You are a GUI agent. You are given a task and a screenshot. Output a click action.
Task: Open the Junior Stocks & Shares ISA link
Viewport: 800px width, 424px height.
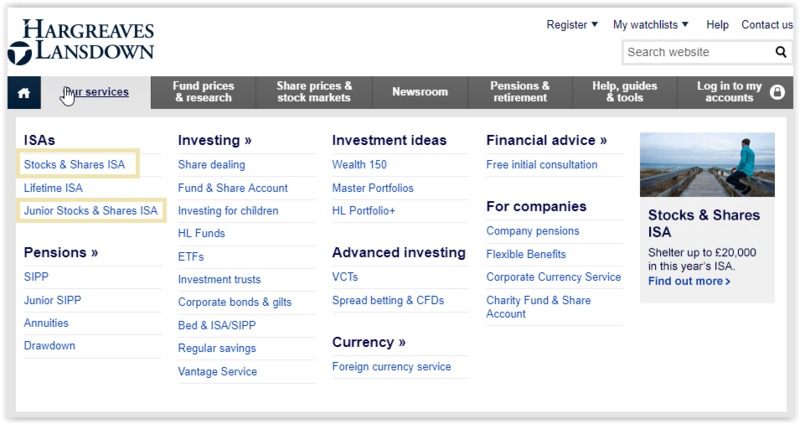[91, 211]
